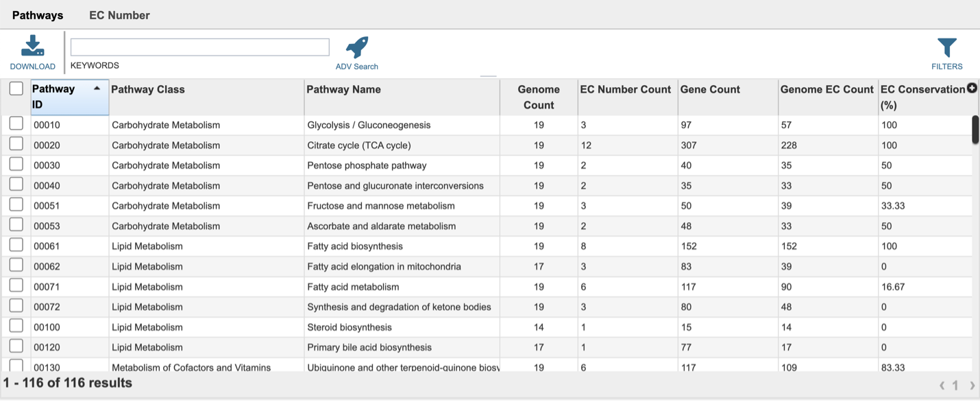980x402 pixels.
Task: Select checkbox for Fructose and mannose metabolism
Action: pos(16,204)
